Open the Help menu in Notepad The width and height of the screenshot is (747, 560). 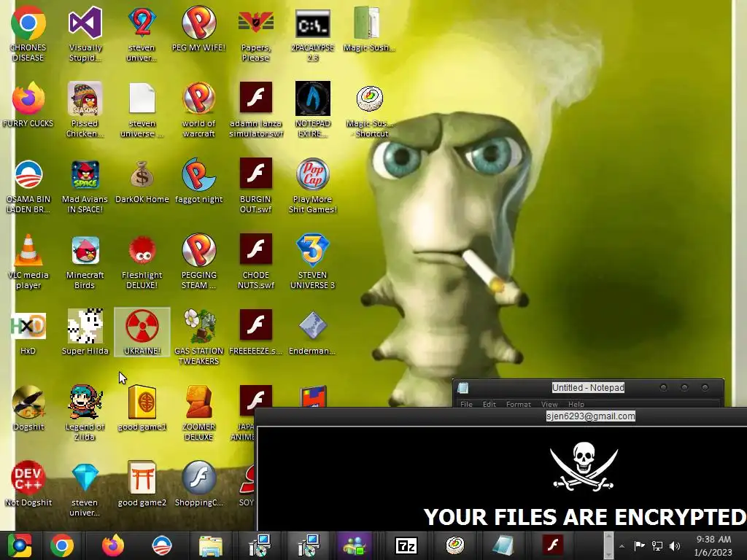click(x=576, y=404)
